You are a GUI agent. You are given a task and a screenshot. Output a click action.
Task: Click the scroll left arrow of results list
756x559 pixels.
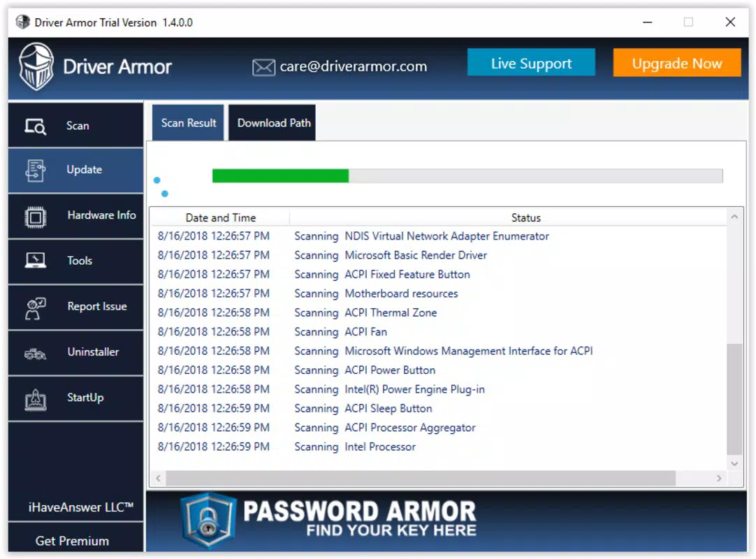[x=158, y=478]
